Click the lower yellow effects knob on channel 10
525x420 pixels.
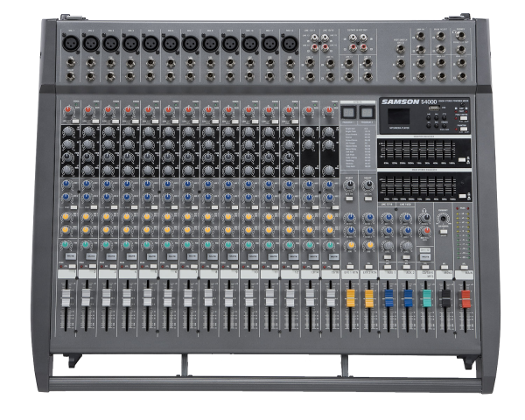pos(248,230)
